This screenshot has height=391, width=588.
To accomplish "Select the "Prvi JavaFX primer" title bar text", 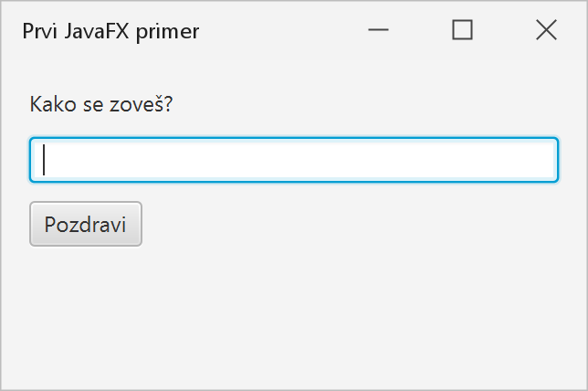I will point(110,32).
